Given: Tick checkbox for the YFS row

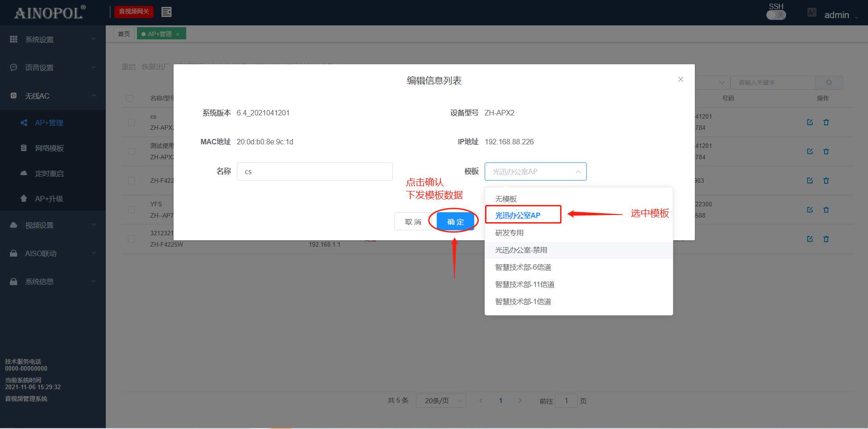Looking at the screenshot, I should tap(132, 210).
